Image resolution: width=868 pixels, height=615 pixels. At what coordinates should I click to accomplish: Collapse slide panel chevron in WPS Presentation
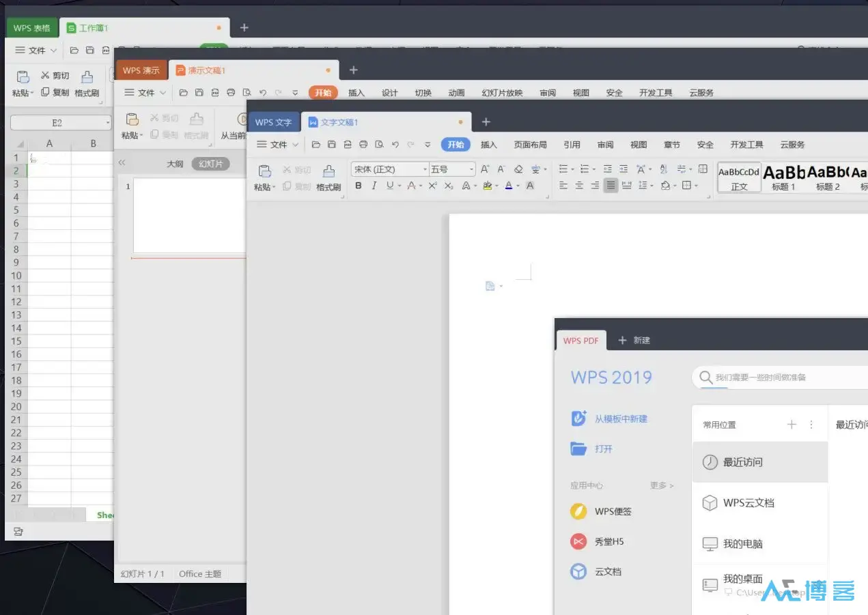click(x=122, y=163)
